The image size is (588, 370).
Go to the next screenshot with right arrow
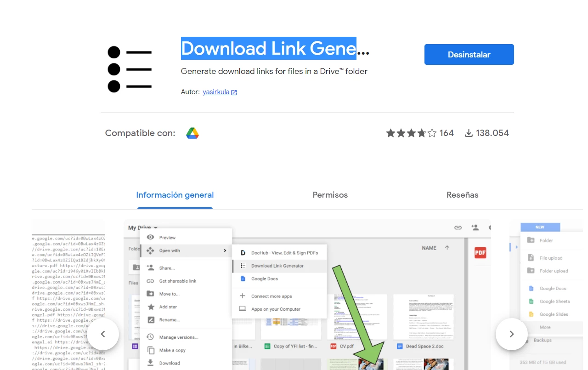coord(512,334)
